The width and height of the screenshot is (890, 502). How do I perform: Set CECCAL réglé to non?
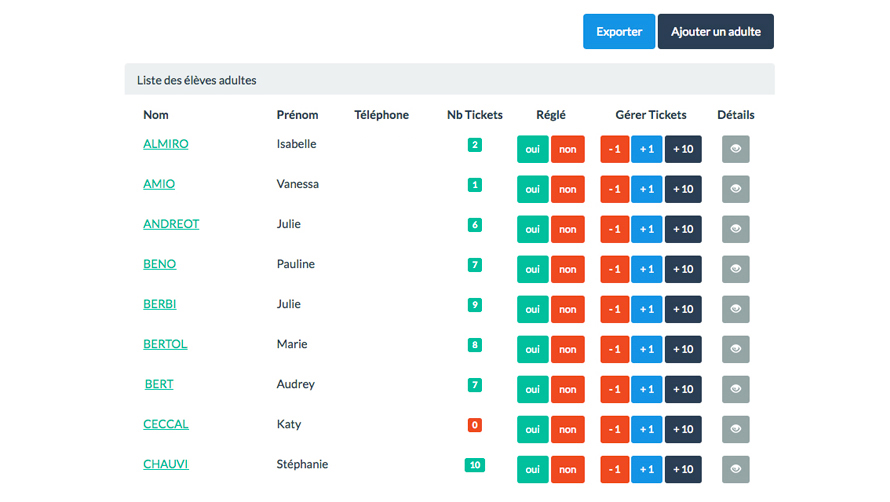point(568,429)
